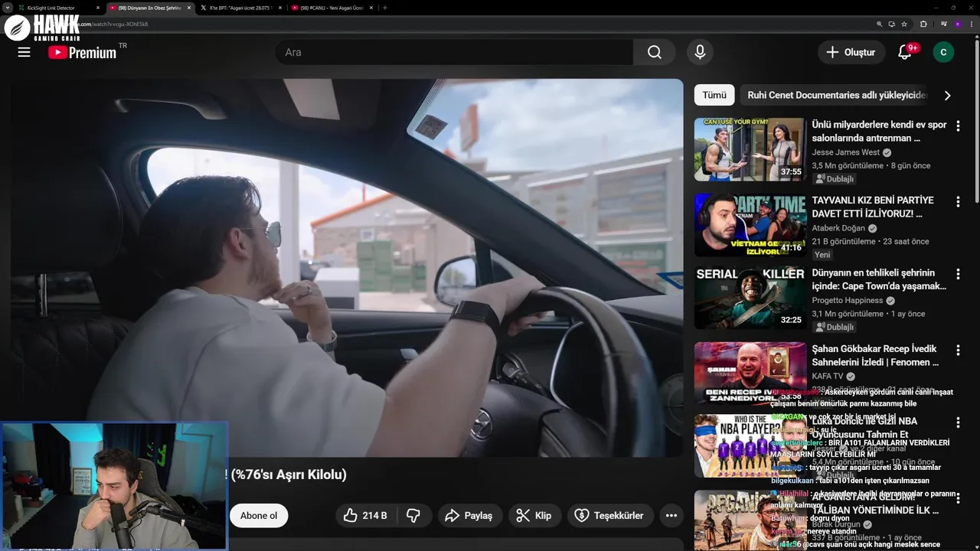Open options for the Luka Doncic video
This screenshot has height=551, width=980.
957,422
